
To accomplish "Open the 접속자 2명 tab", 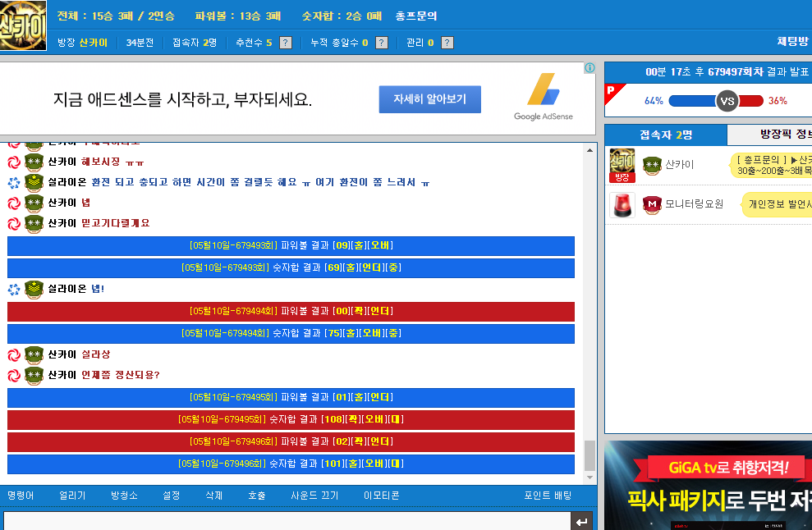I will (666, 135).
